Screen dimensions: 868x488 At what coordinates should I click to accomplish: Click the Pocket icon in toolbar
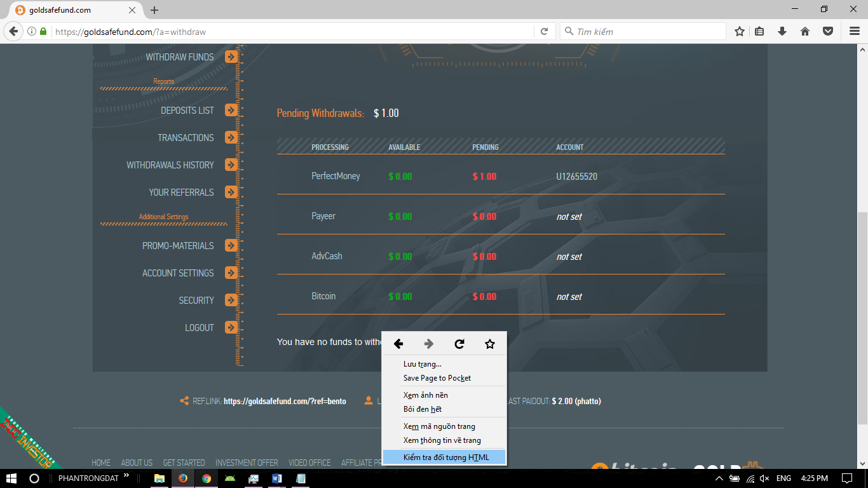tap(828, 31)
